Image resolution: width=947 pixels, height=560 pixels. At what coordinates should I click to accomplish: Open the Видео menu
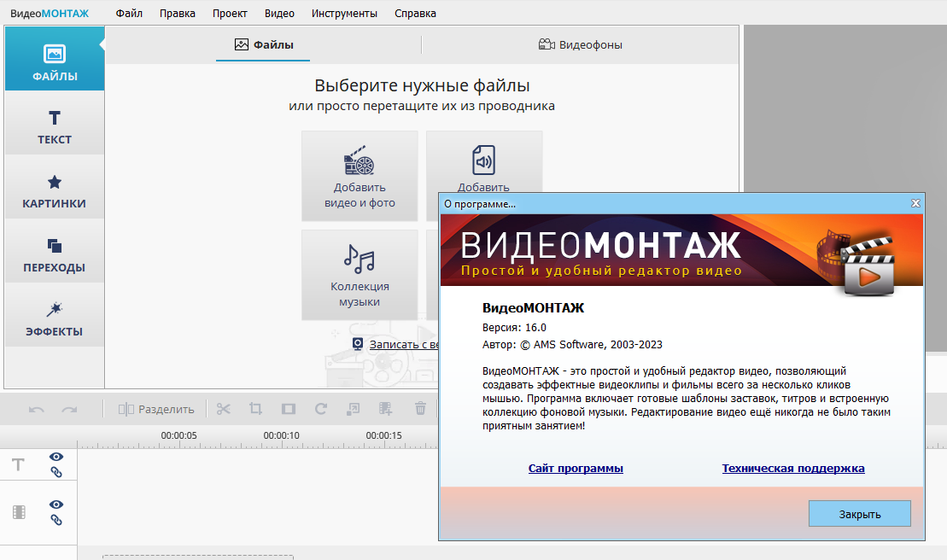pyautogui.click(x=279, y=14)
